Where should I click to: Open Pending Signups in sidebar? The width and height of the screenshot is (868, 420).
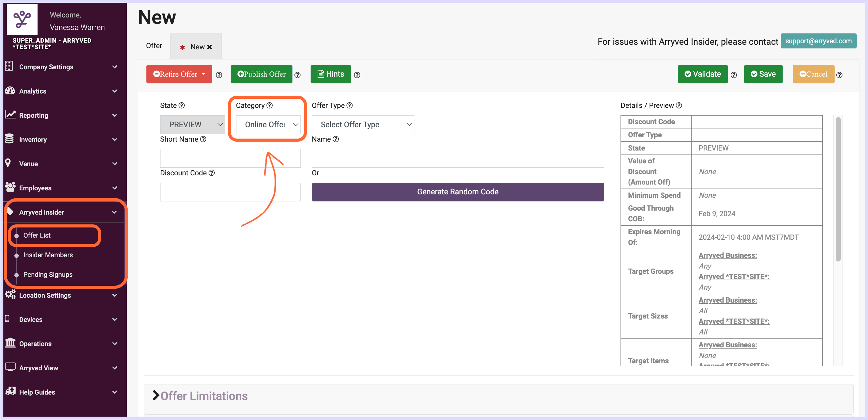48,274
